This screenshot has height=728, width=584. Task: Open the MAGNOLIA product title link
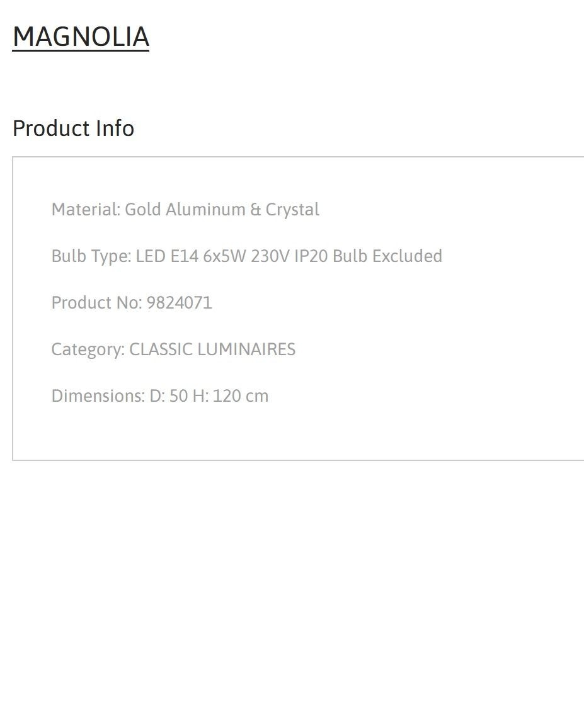[81, 37]
